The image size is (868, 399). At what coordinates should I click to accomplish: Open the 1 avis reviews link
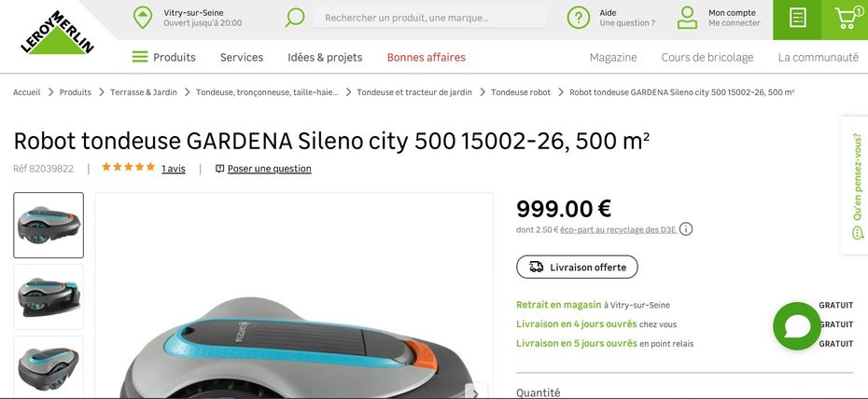point(174,169)
